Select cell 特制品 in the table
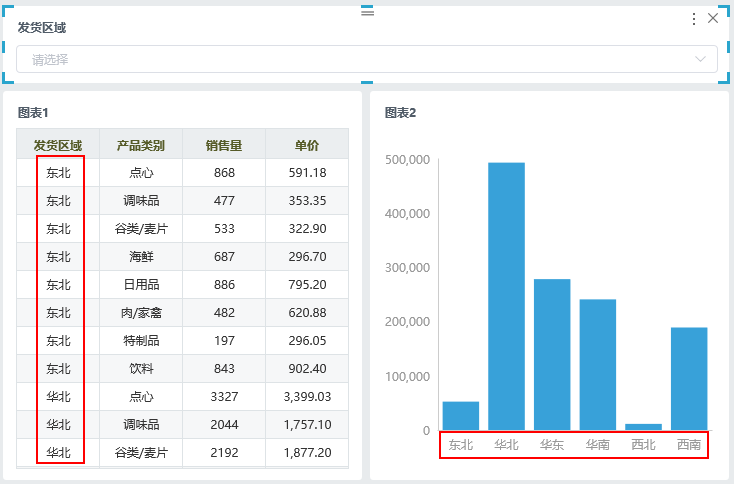 pos(141,341)
